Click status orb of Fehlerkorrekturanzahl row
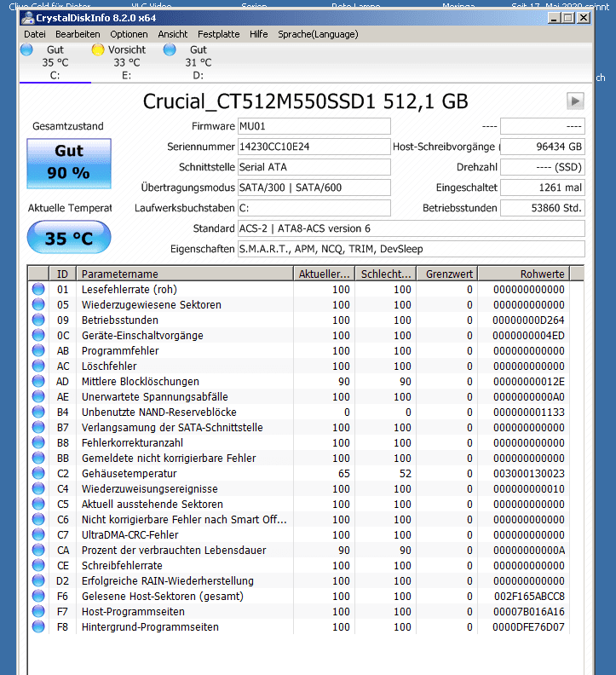 (38, 442)
